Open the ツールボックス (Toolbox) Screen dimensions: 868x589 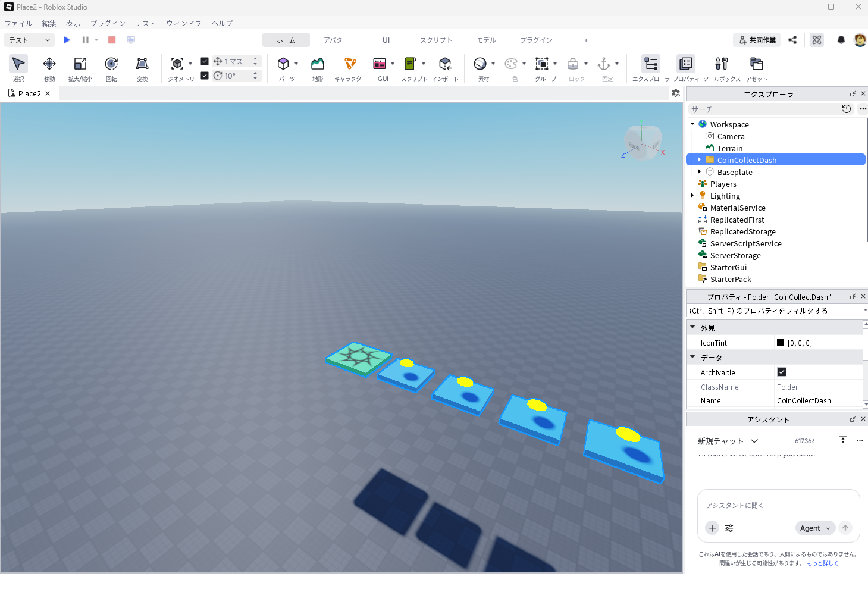pyautogui.click(x=722, y=68)
